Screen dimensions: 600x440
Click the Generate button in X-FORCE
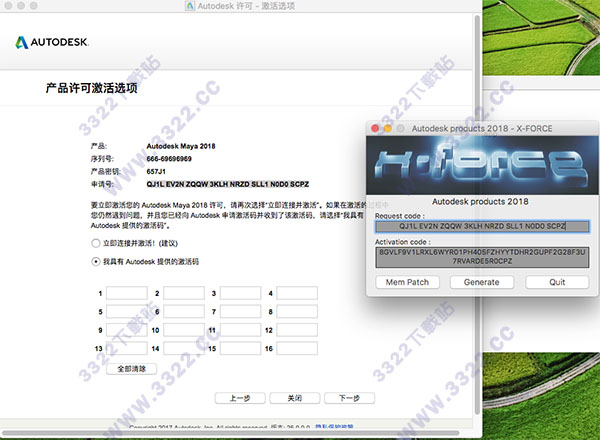pos(481,282)
